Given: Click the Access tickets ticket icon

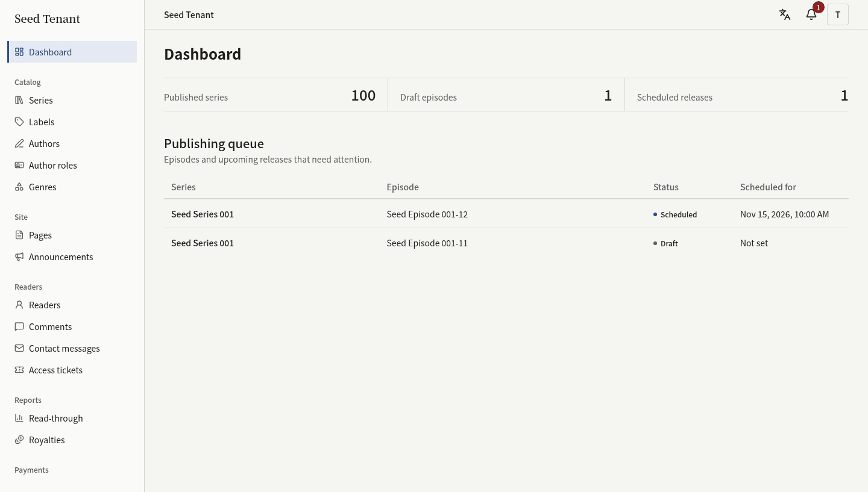Looking at the screenshot, I should tap(19, 370).
